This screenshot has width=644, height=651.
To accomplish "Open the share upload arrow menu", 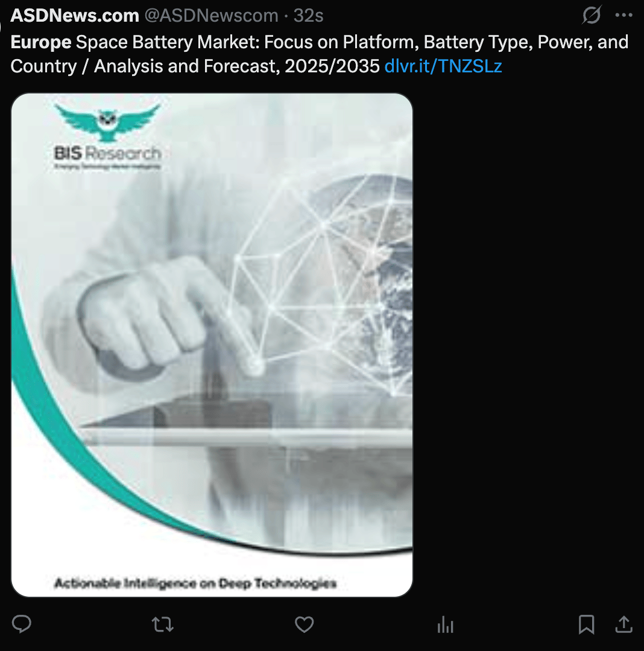I will [623, 624].
